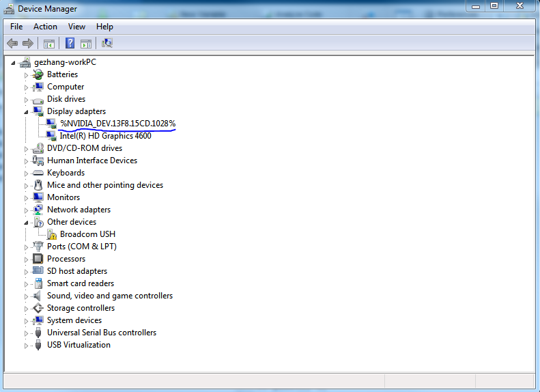540x392 pixels.
Task: Click the Keyboards category icon
Action: coord(38,173)
